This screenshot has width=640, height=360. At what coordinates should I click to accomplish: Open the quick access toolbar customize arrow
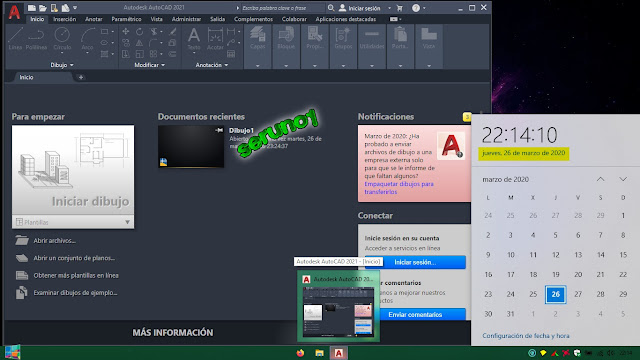click(75, 8)
